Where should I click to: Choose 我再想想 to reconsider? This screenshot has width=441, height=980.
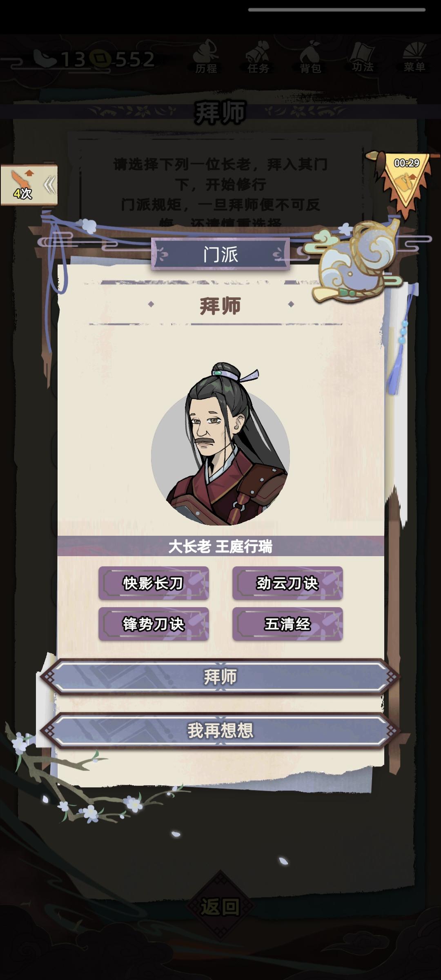pyautogui.click(x=220, y=731)
